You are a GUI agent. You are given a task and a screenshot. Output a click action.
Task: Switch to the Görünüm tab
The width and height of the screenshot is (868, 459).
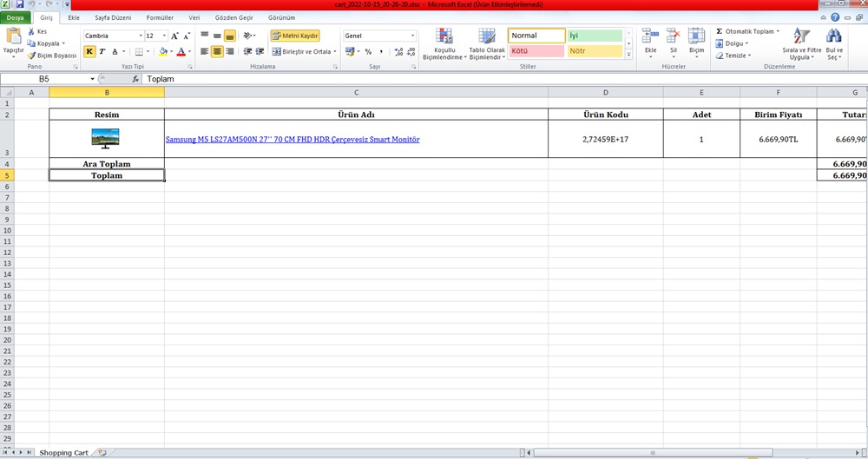point(282,17)
